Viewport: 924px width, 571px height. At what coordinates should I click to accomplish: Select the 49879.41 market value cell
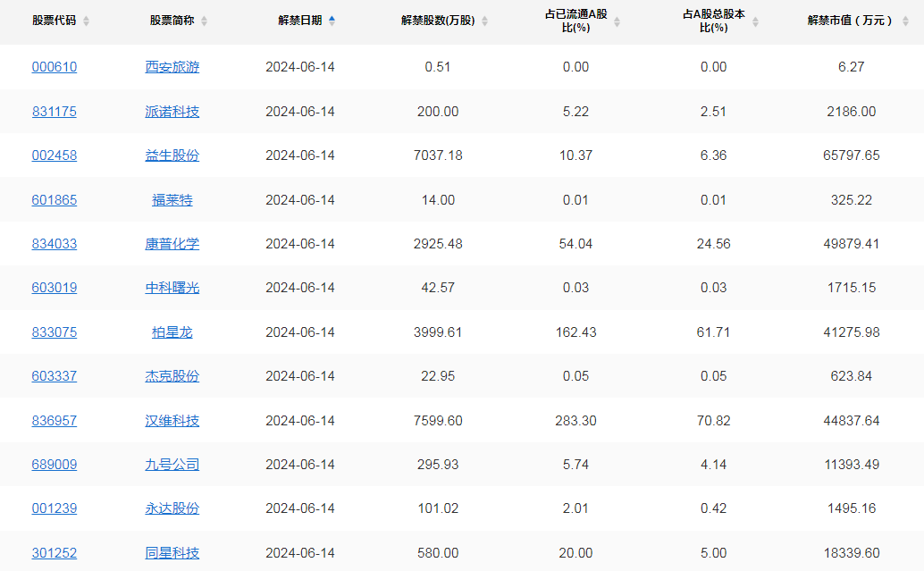(852, 244)
